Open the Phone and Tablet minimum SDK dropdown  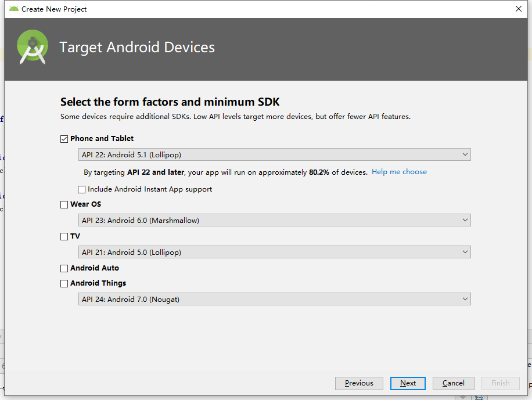465,154
